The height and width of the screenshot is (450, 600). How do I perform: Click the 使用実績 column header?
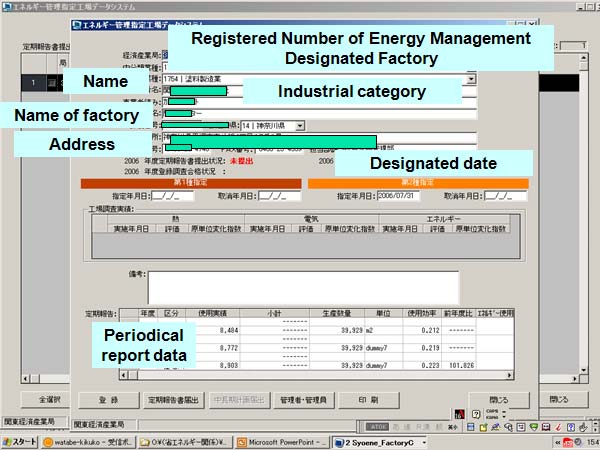[212, 313]
